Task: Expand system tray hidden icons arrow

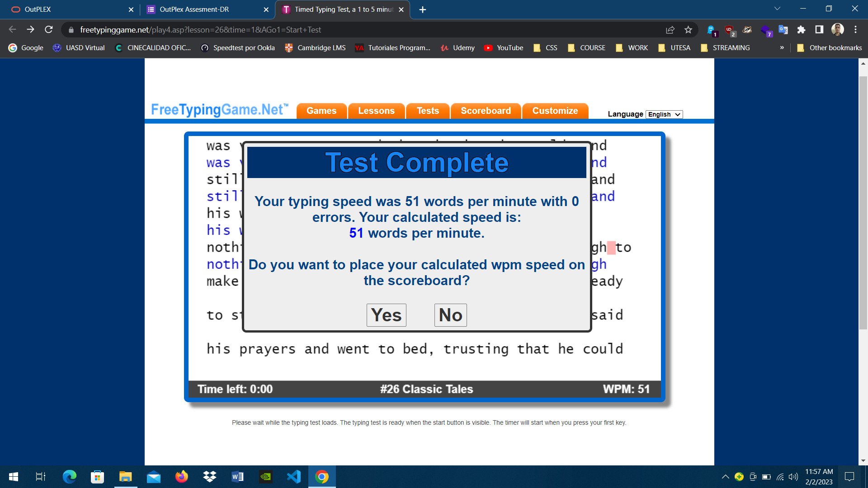Action: point(725,477)
